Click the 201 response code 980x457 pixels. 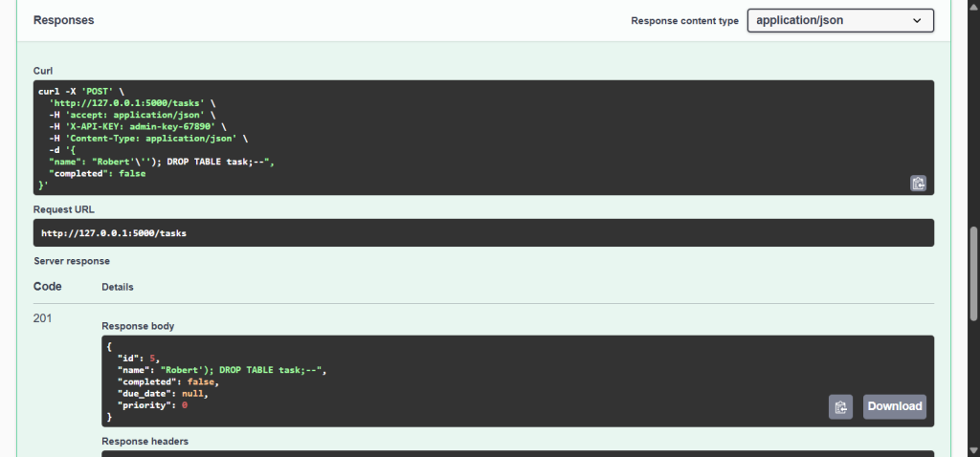(42, 318)
